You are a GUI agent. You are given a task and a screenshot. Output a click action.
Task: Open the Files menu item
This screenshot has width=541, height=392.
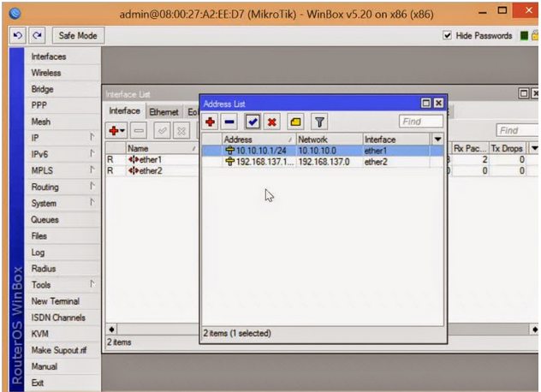(62, 236)
